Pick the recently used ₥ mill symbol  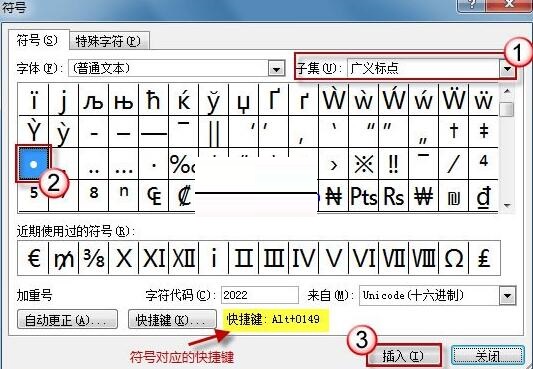click(x=64, y=258)
